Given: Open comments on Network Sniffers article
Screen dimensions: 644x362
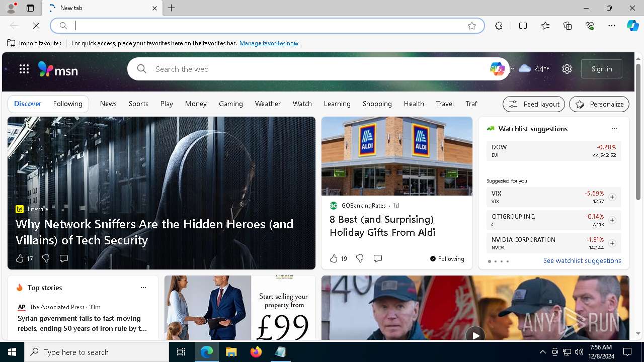Looking at the screenshot, I should click(x=64, y=258).
